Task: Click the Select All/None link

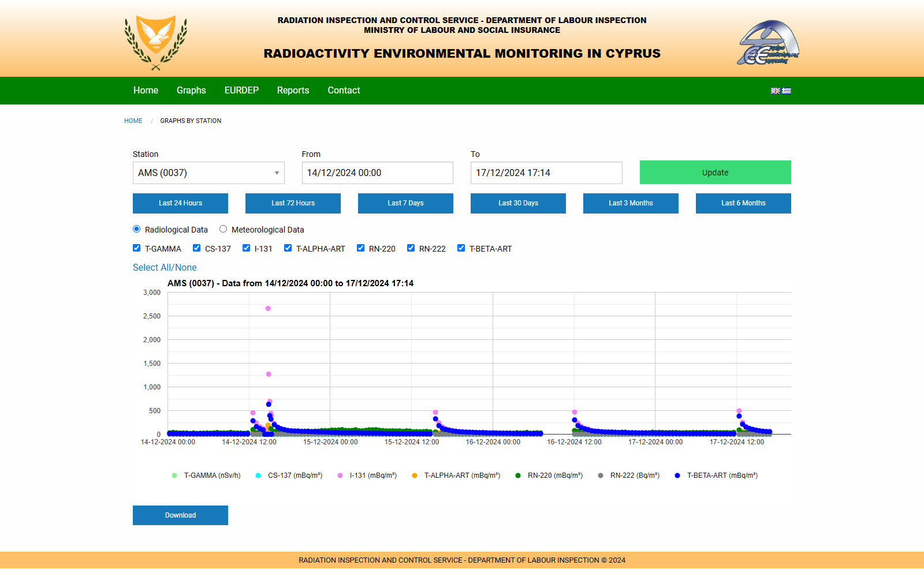Action: (x=165, y=267)
